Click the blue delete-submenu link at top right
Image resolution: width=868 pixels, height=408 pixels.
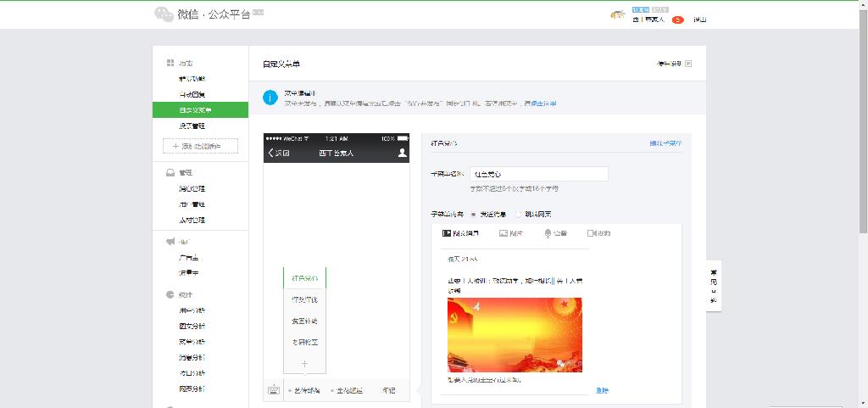click(665, 143)
